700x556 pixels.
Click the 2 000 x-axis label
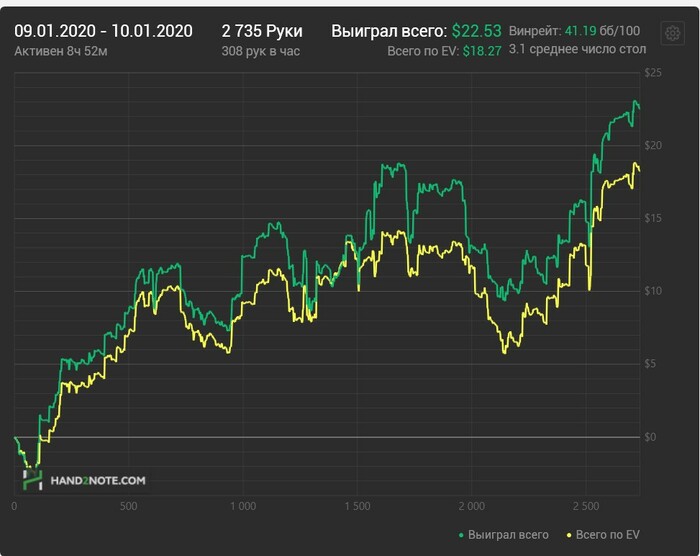[471, 506]
